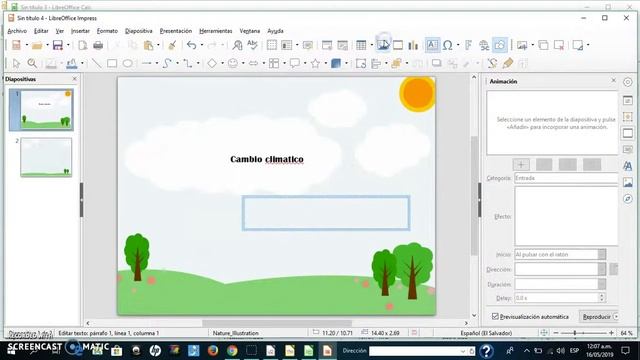Screen dimensions: 640x360
Task: Select the Line drawing tool
Action: coord(96,63)
